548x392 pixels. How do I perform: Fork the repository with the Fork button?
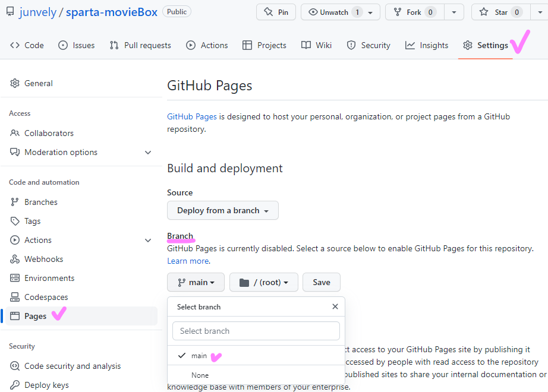[x=415, y=12]
